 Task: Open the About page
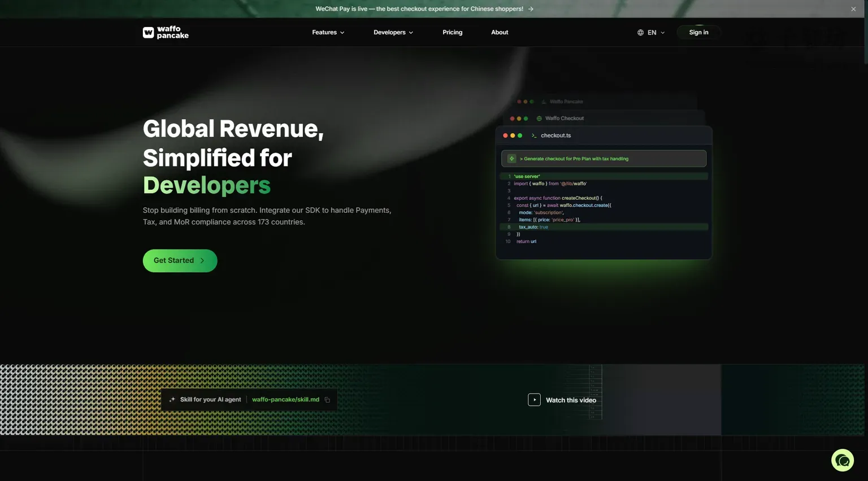[x=500, y=32]
